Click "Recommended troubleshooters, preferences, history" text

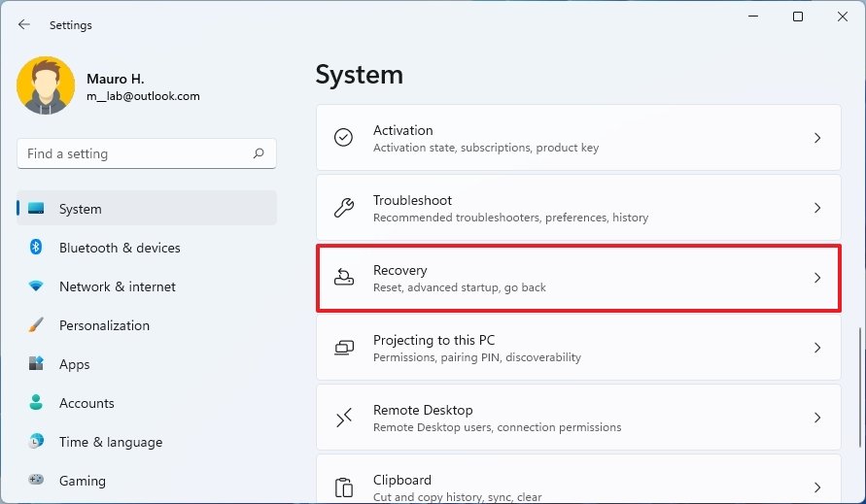[510, 218]
